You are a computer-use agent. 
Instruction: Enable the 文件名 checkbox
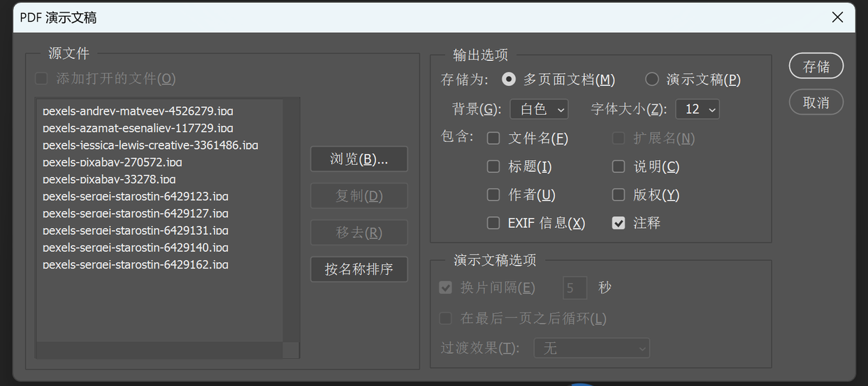coord(493,138)
